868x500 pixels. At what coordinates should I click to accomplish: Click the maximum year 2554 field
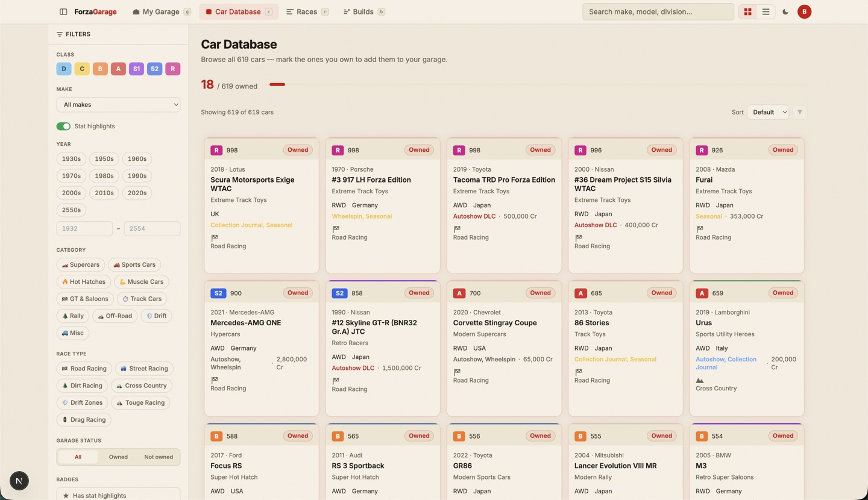click(152, 229)
